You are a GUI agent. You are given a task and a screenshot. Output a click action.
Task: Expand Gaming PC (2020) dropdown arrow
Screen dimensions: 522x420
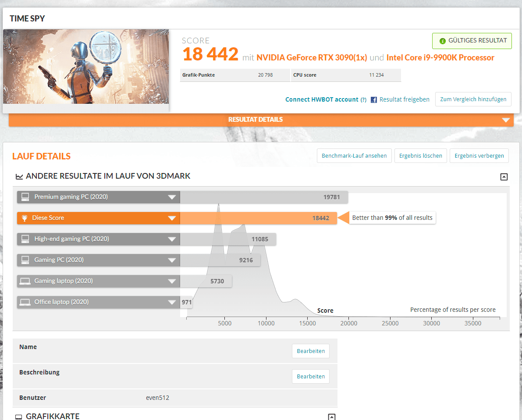(172, 260)
